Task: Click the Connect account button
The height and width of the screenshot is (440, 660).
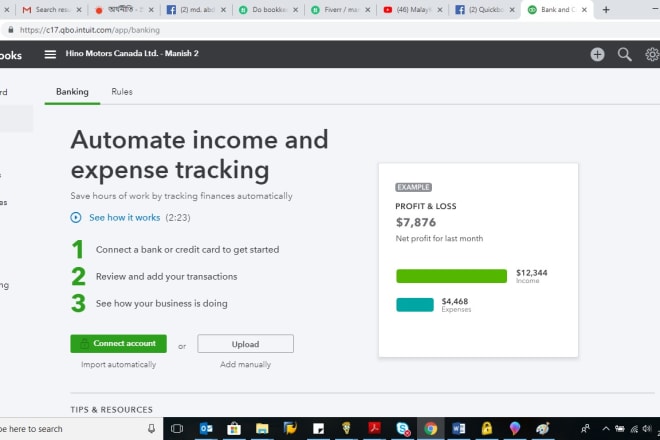Action: (x=118, y=344)
